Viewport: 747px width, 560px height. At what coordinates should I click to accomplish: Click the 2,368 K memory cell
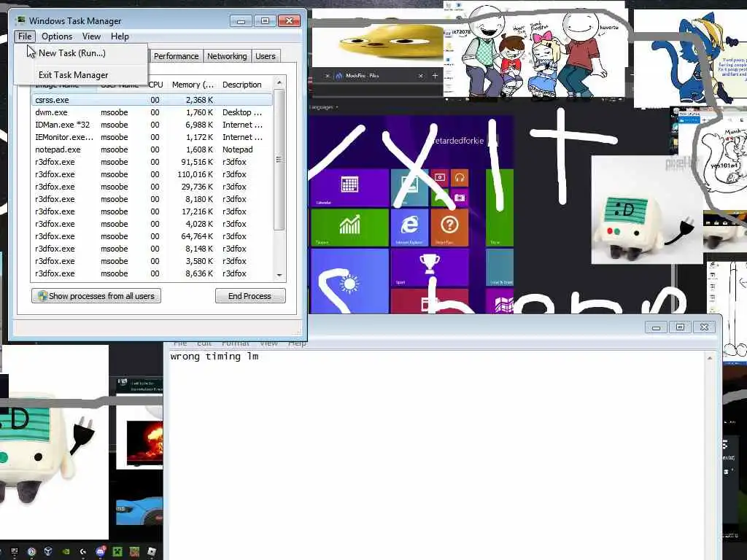(199, 100)
